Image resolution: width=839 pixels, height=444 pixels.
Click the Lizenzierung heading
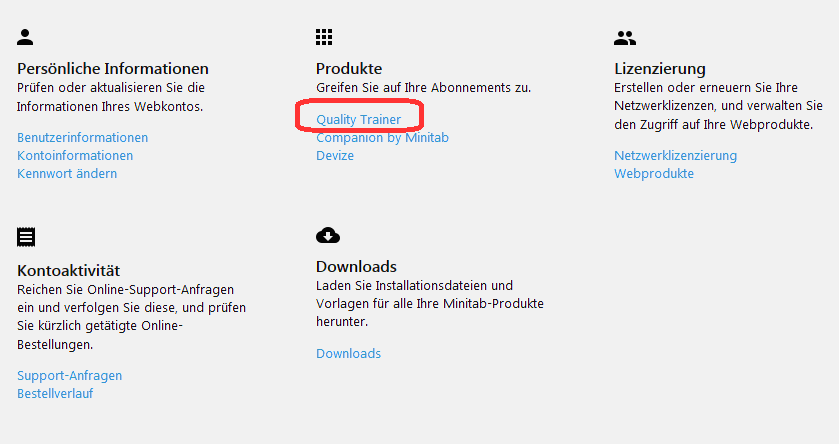(x=660, y=68)
